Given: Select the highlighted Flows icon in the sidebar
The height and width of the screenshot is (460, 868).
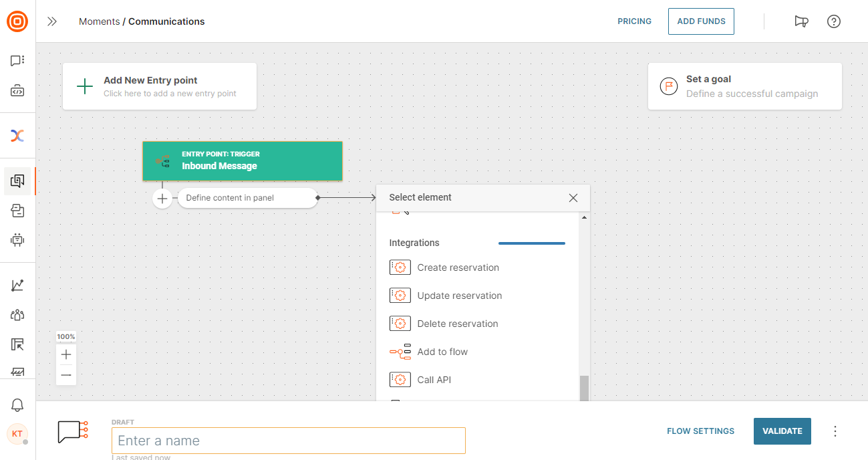Looking at the screenshot, I should pyautogui.click(x=17, y=181).
